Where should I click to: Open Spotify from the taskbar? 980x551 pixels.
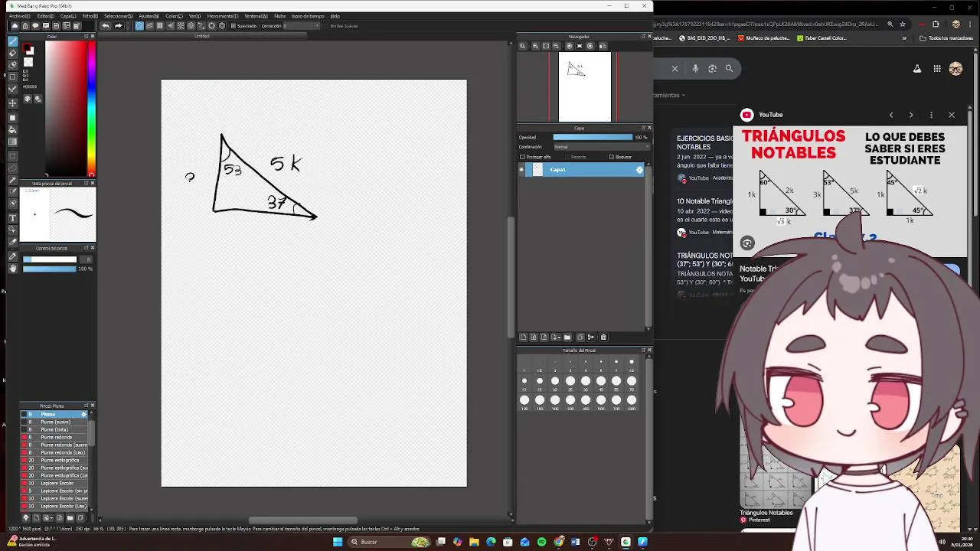click(541, 542)
